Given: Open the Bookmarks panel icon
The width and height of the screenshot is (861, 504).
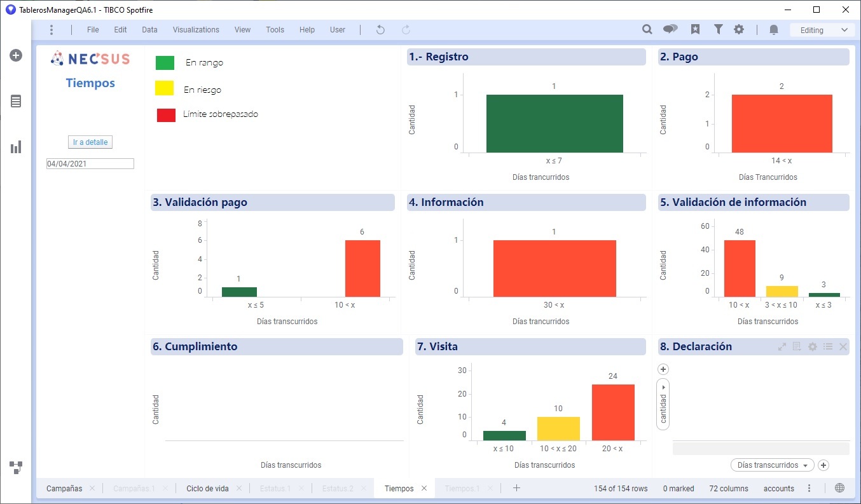Looking at the screenshot, I should click(x=696, y=29).
